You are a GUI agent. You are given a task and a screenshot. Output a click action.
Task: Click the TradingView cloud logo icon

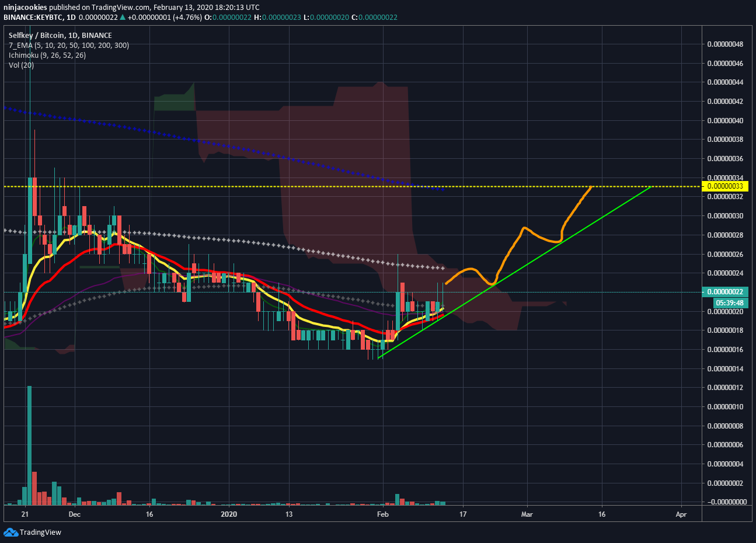click(11, 532)
